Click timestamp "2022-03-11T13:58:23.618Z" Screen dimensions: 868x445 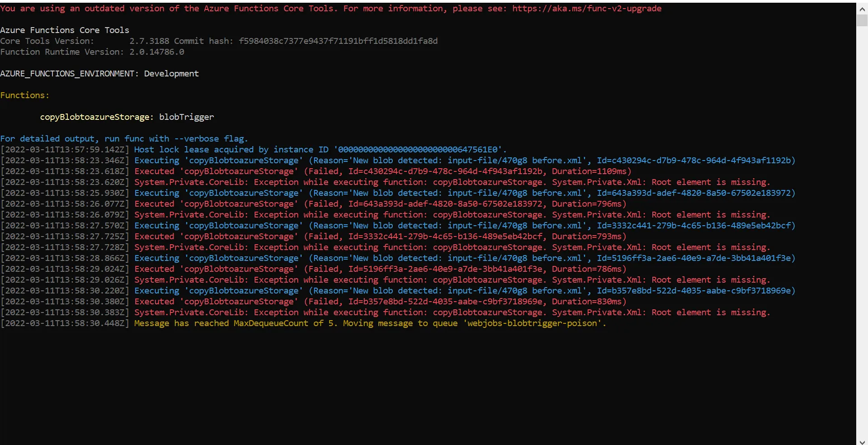(x=65, y=171)
